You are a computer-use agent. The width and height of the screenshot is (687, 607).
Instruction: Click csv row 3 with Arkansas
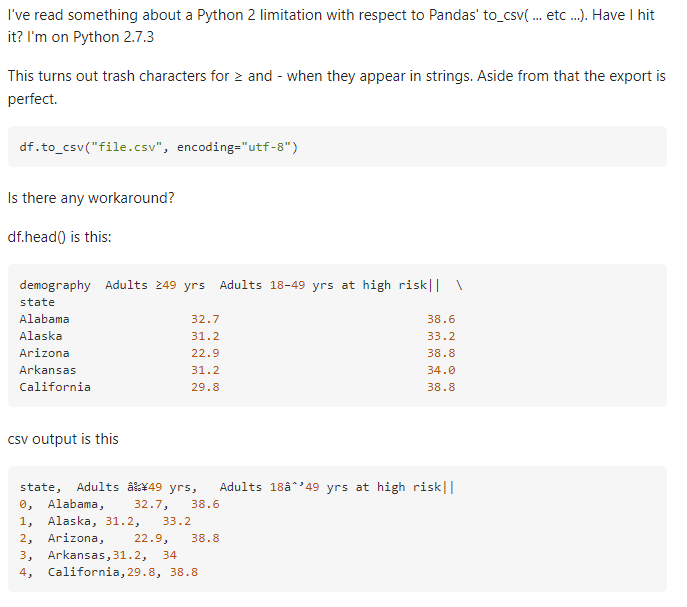(98, 555)
